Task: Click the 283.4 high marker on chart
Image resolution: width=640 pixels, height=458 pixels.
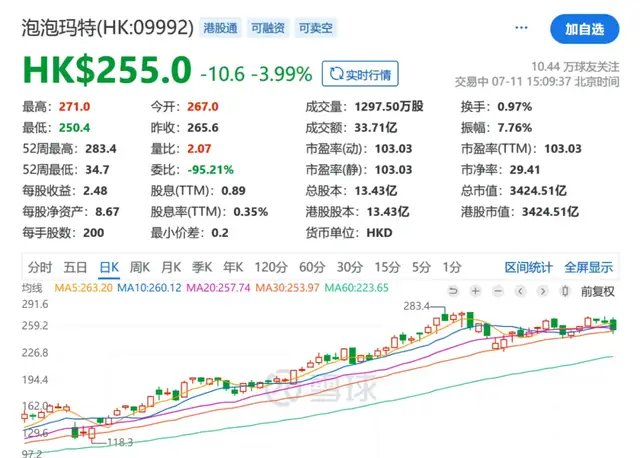Action: coord(416,306)
